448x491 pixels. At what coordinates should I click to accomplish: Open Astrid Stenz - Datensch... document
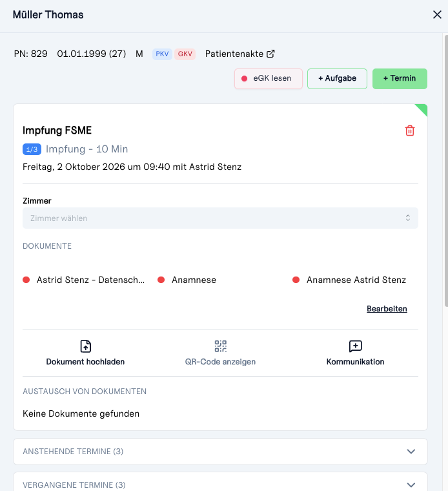[x=90, y=280]
